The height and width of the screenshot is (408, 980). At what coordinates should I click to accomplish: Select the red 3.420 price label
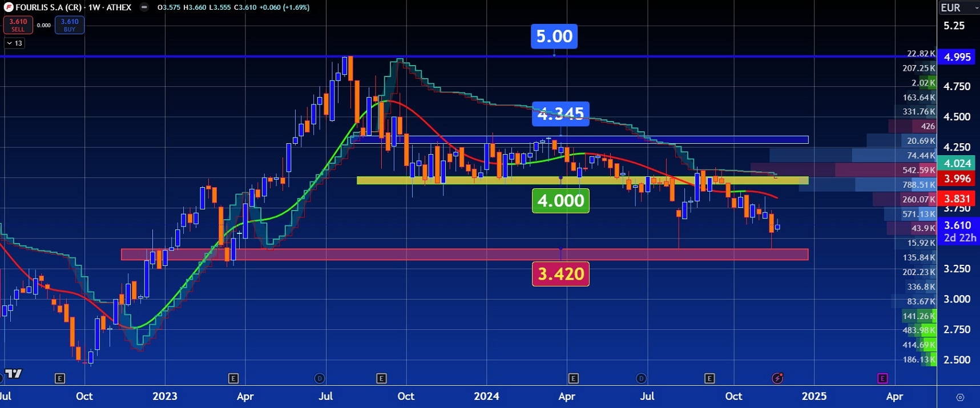560,274
